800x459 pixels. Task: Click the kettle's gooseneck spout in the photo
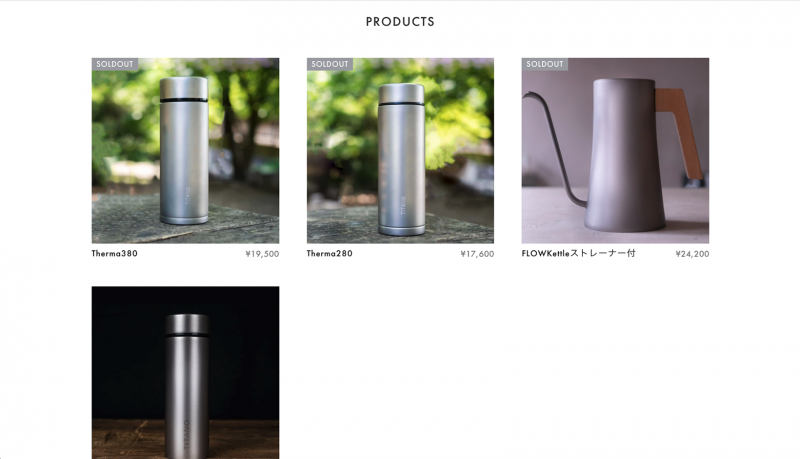[x=555, y=148]
